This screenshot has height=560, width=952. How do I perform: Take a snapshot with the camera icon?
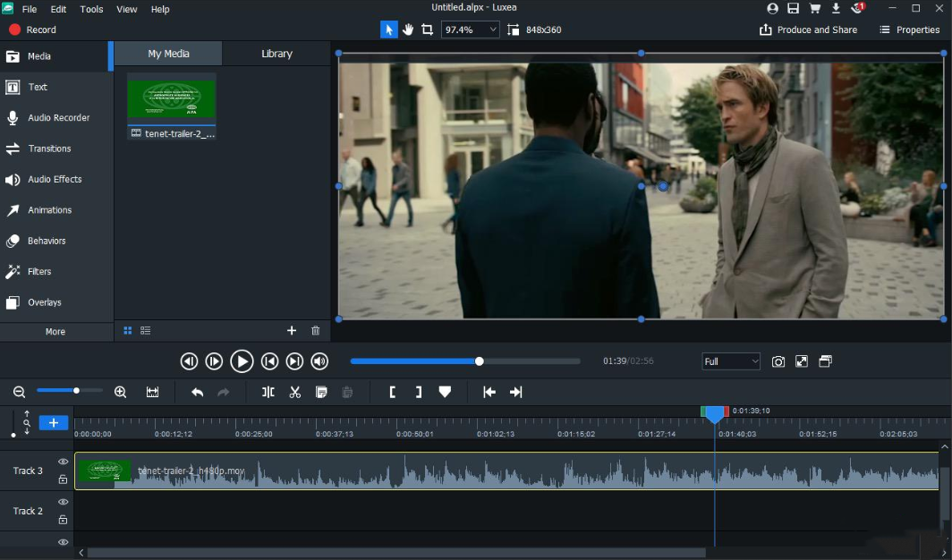point(778,361)
